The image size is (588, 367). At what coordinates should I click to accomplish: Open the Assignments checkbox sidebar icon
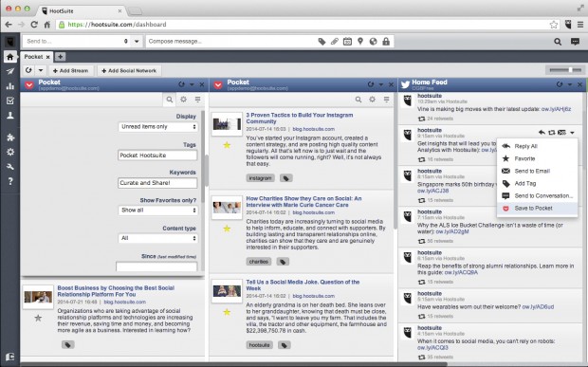[10, 101]
